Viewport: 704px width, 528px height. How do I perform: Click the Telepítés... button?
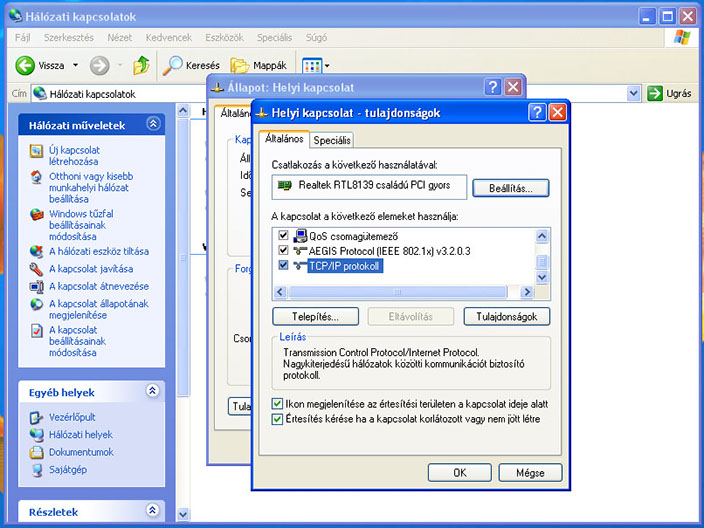(x=315, y=317)
